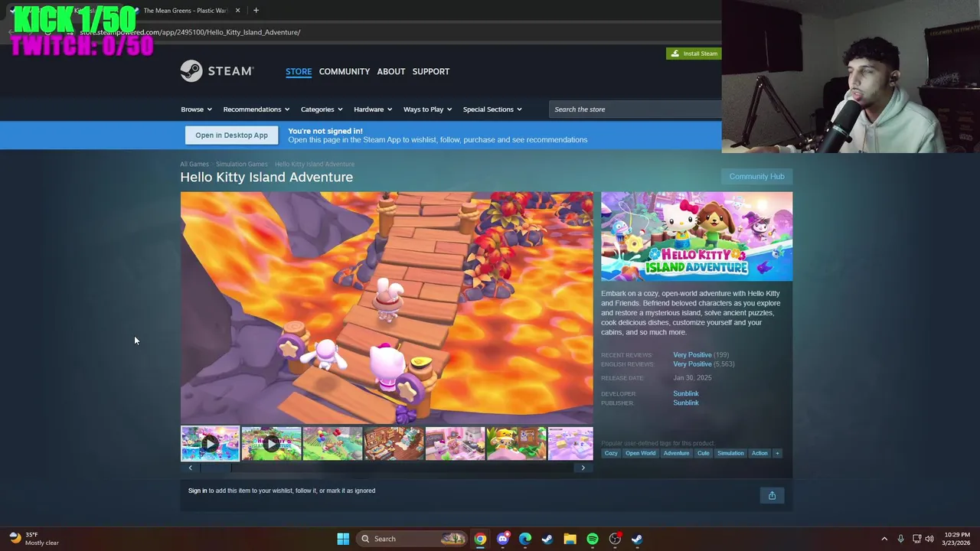This screenshot has width=980, height=551.
Task: Click the Steam icon next to Edge in taskbar
Action: point(547,539)
